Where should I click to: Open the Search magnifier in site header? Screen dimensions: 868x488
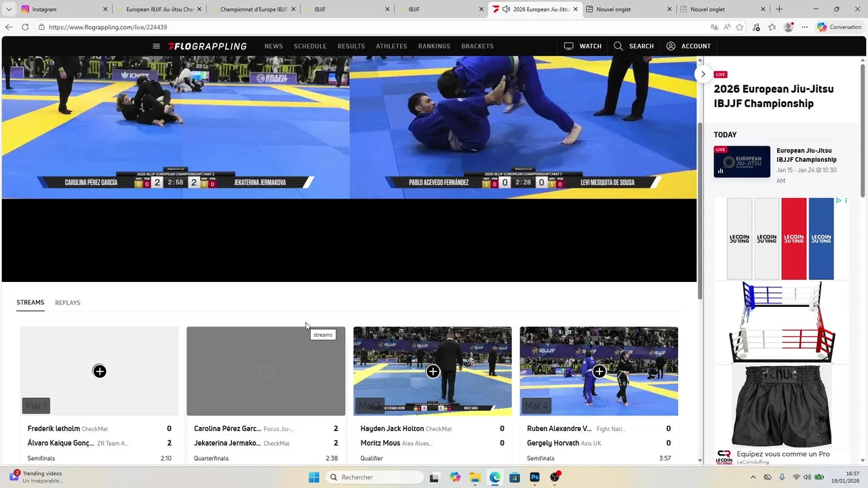633,46
